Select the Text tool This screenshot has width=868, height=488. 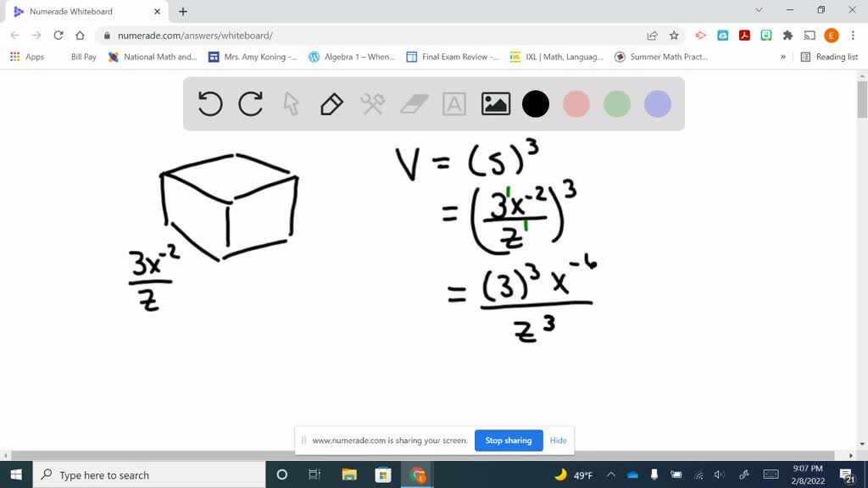[x=455, y=103]
